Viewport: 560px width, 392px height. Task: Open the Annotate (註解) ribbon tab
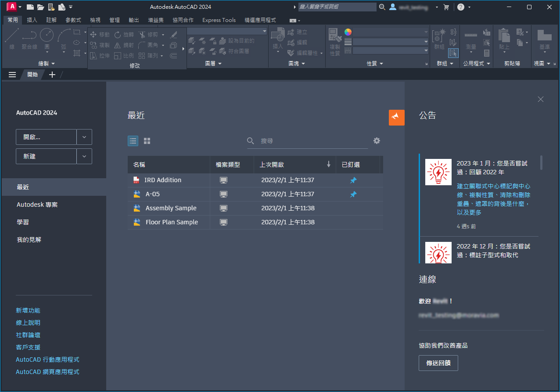click(x=51, y=20)
